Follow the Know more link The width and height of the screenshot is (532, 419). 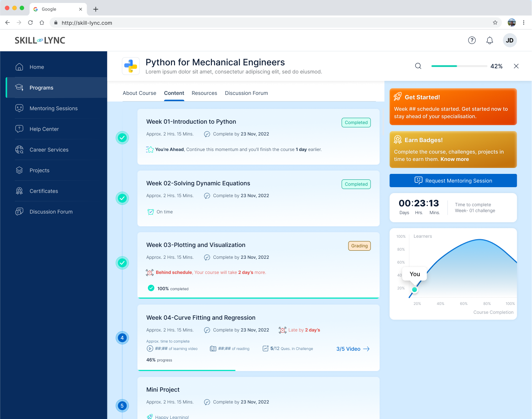tap(454, 159)
